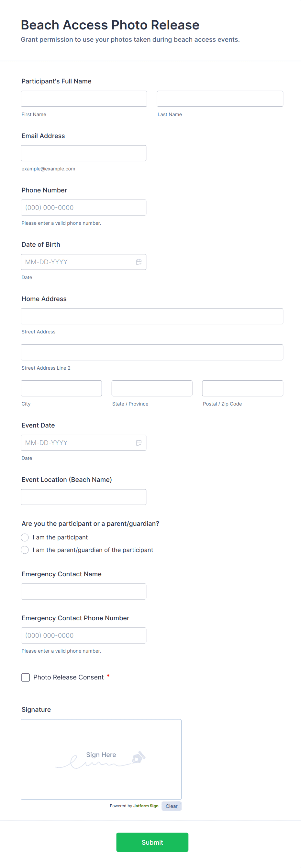Open the Event Date calendar picker icon
Screen dimensions: 301x868
pyautogui.click(x=139, y=442)
